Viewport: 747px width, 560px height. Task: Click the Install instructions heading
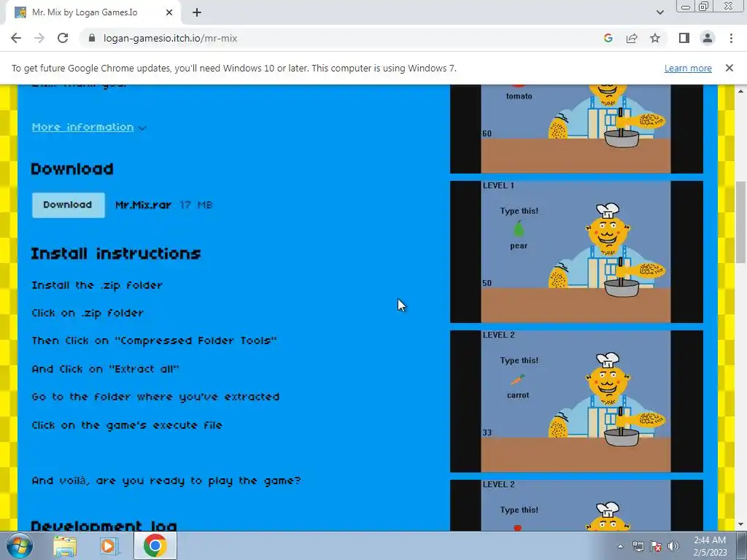[116, 253]
